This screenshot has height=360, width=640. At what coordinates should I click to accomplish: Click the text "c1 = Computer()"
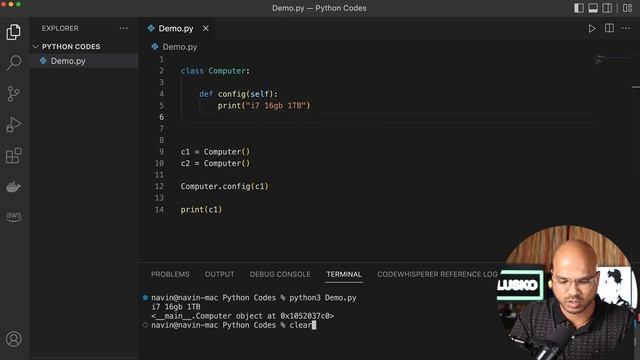point(215,152)
